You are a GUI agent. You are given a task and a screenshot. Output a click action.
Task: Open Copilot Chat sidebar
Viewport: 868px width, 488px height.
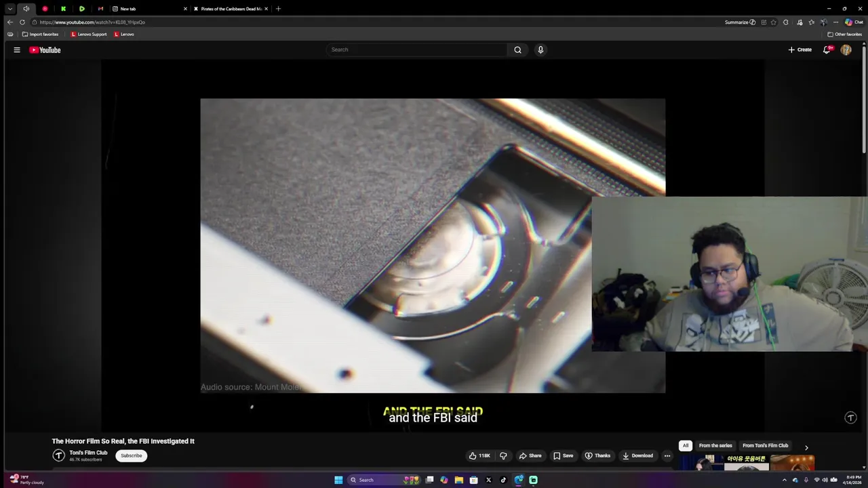coord(854,22)
